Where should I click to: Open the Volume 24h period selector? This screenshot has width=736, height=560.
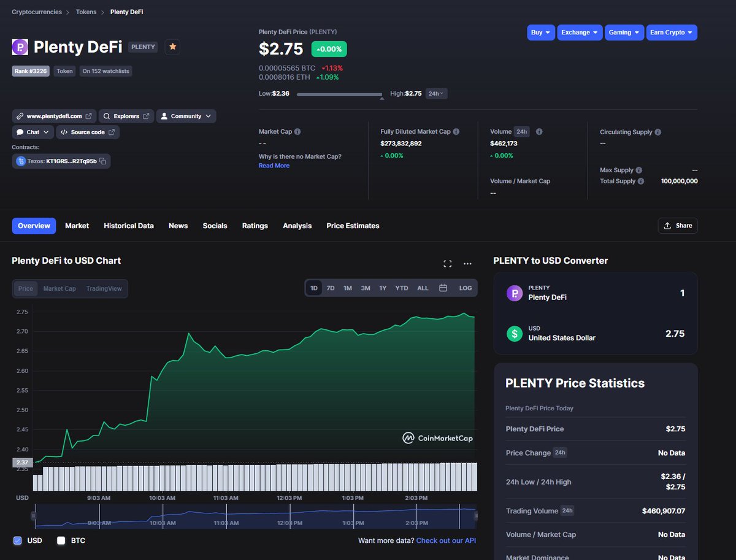[522, 132]
